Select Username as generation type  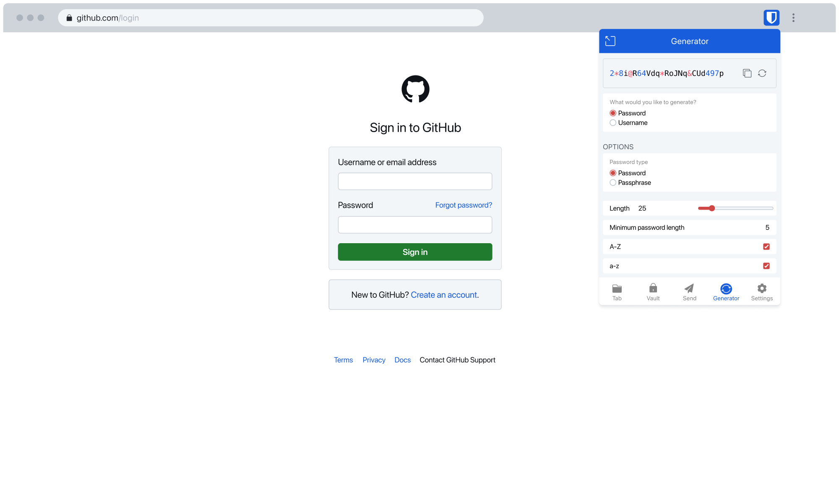coord(613,123)
